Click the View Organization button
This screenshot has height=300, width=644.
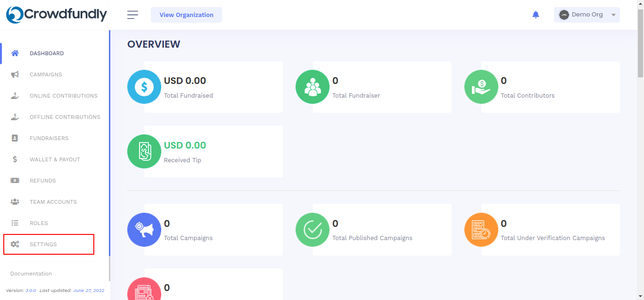coord(186,15)
